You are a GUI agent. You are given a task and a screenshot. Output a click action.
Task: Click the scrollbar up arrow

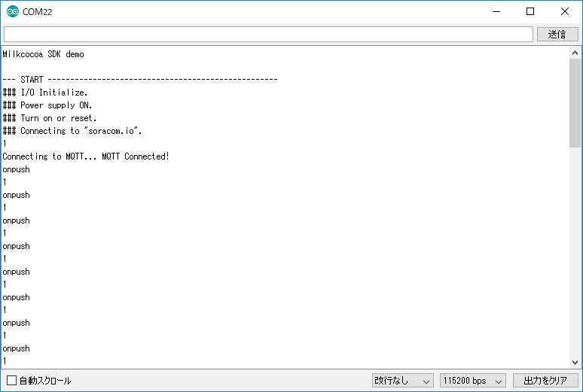point(575,53)
